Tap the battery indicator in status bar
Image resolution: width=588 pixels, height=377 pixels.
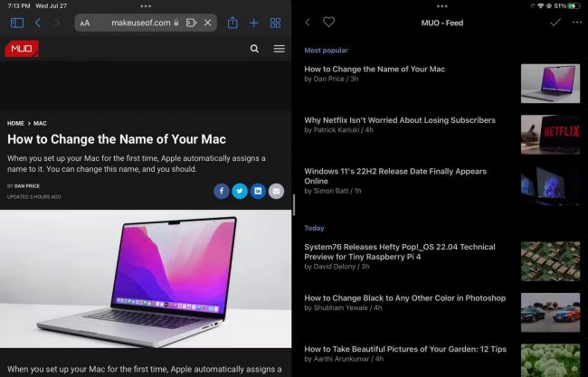click(574, 6)
